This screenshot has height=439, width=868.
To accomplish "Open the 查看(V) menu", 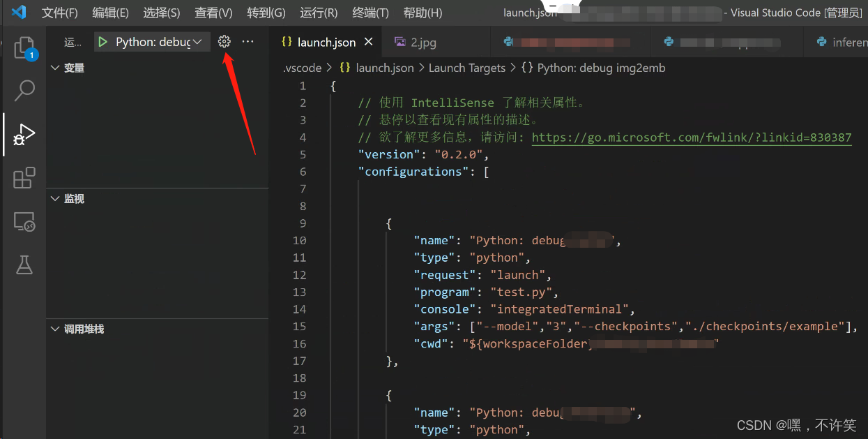I will pos(213,13).
